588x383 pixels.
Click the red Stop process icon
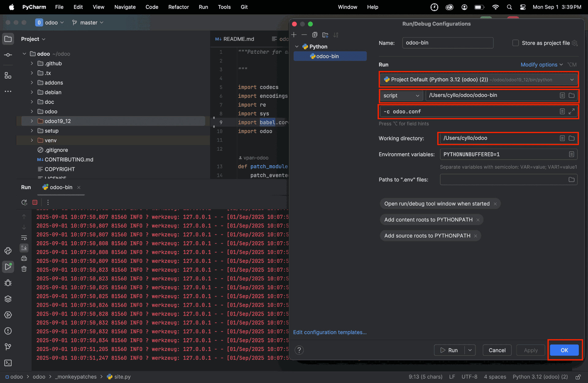click(x=35, y=202)
